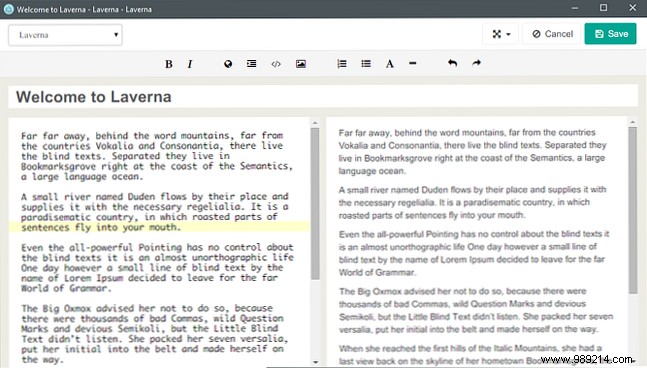Insert a code block using the code icon

pyautogui.click(x=276, y=64)
